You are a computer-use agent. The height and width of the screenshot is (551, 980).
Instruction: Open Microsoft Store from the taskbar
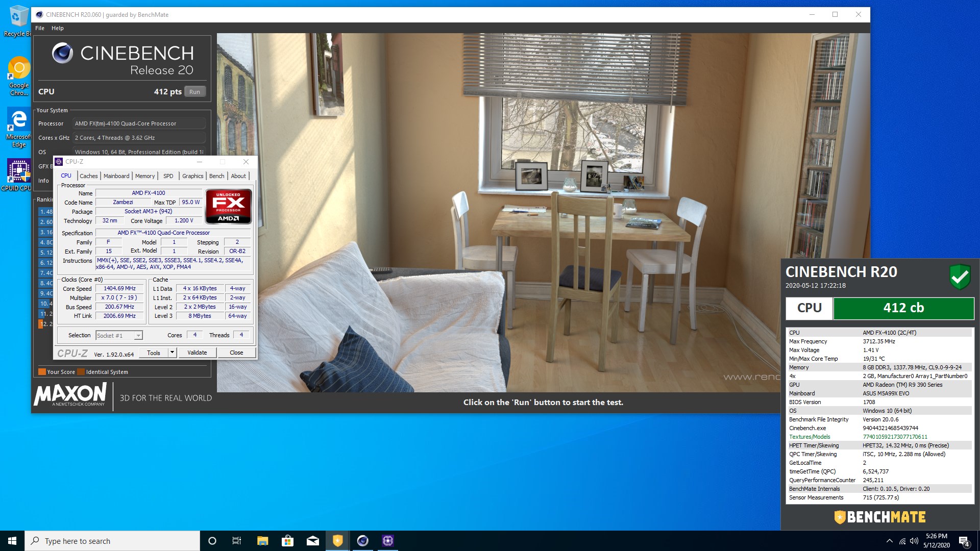click(x=287, y=541)
